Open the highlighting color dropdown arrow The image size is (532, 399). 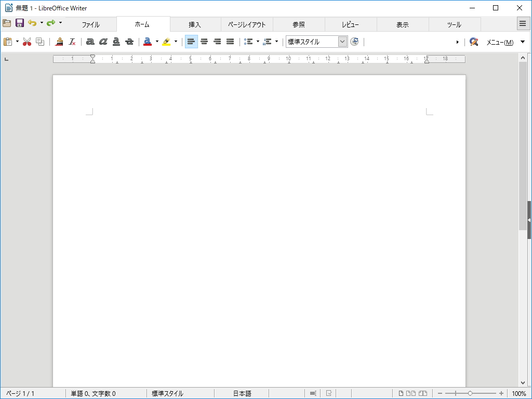click(176, 42)
